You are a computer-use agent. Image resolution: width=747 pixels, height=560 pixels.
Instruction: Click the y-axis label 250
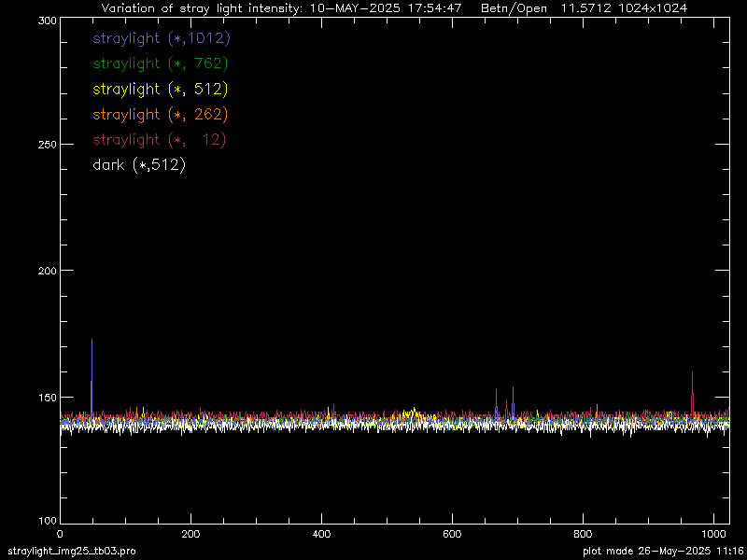[48, 145]
